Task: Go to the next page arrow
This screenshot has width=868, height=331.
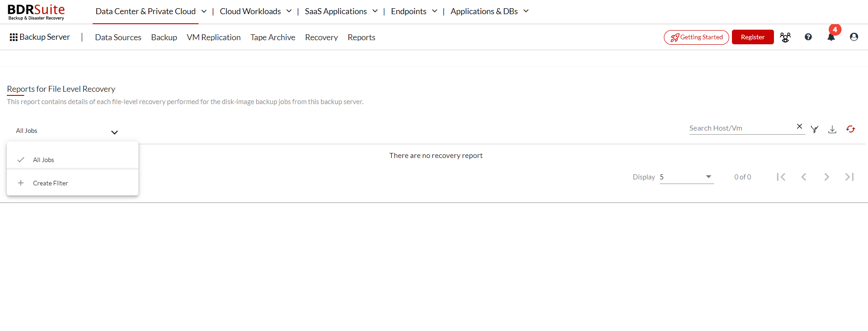Action: click(826, 177)
